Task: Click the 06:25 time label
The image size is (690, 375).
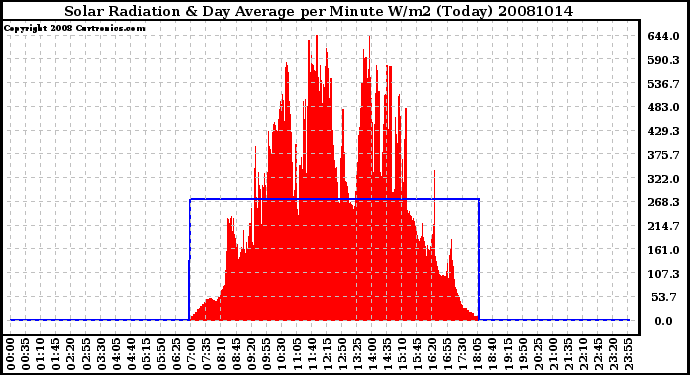Action: click(176, 354)
